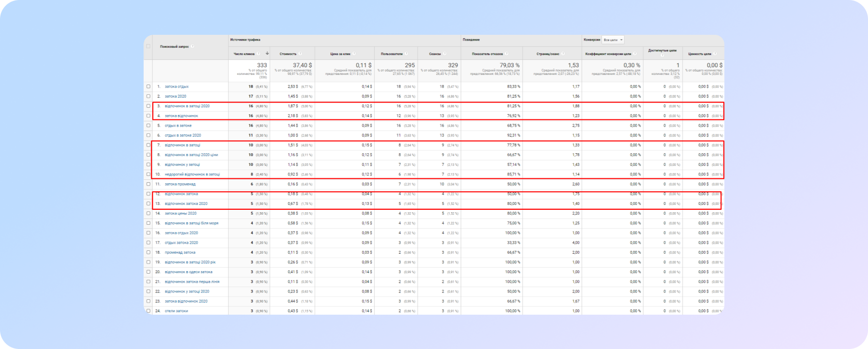Sort by 'Цена за клик' column header
Image resolution: width=868 pixels, height=349 pixels.
click(340, 54)
